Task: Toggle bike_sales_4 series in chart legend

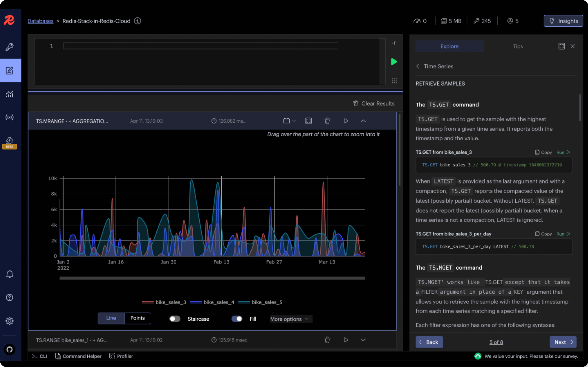Action: tap(212, 302)
